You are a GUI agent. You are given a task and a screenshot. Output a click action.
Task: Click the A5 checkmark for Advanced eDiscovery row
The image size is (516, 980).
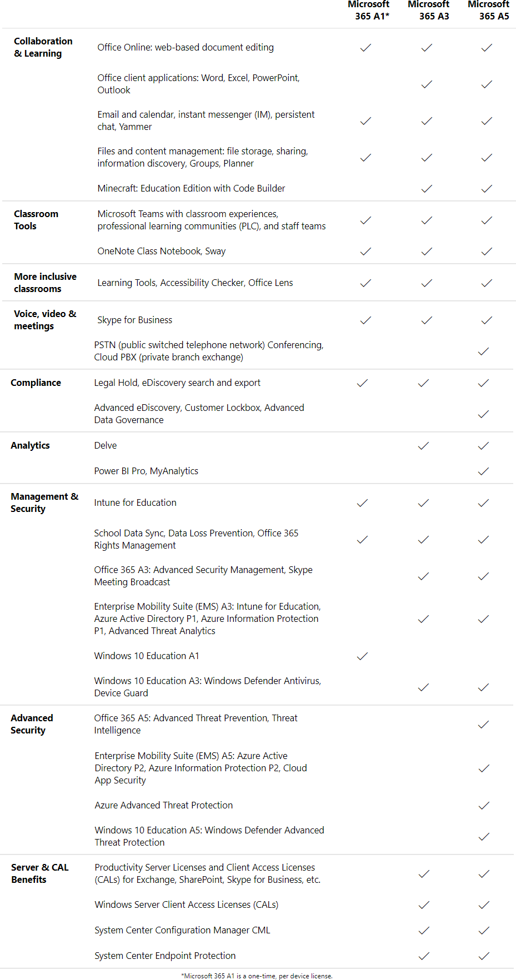click(483, 414)
